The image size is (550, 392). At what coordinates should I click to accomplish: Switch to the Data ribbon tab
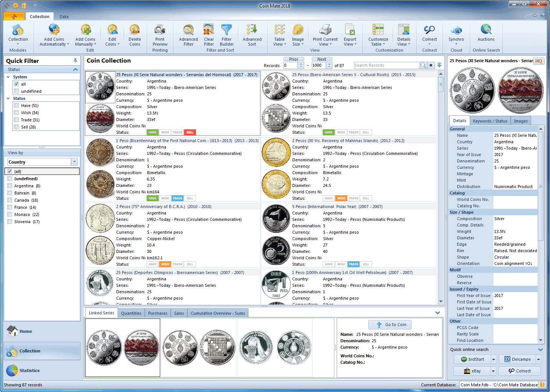64,17
